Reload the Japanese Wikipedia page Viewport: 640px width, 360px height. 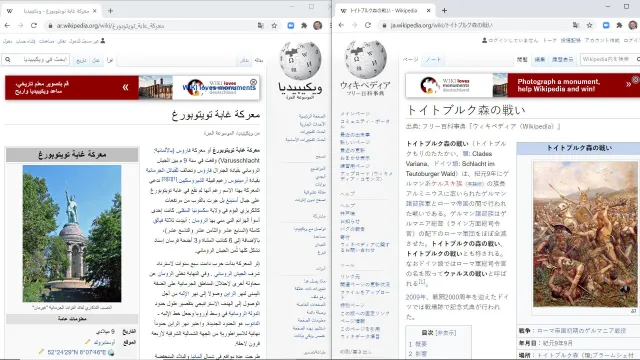[368, 25]
